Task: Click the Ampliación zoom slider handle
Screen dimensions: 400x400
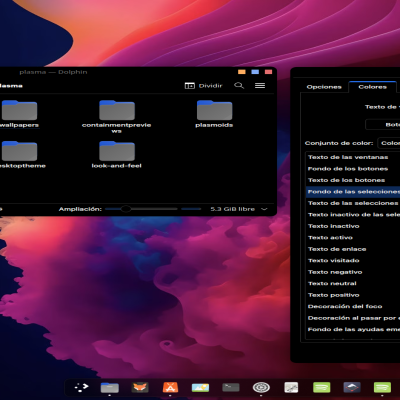Action: coord(126,209)
